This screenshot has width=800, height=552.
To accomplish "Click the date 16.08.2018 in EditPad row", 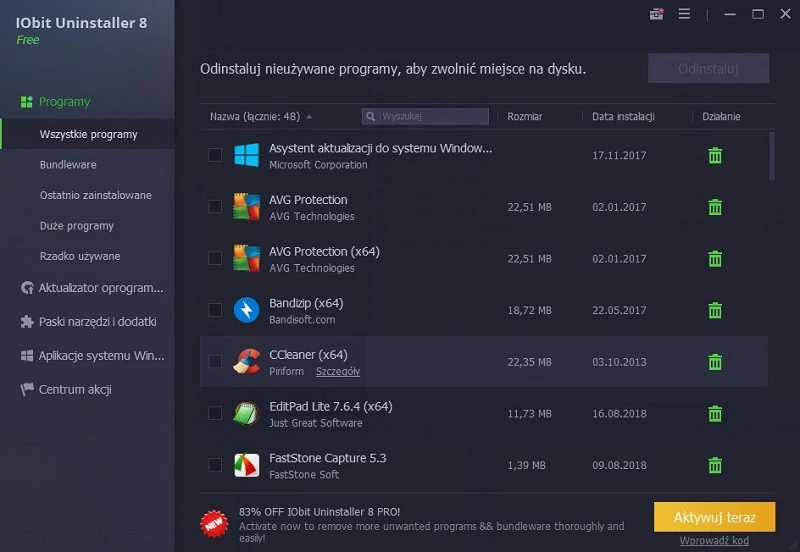I will [619, 414].
